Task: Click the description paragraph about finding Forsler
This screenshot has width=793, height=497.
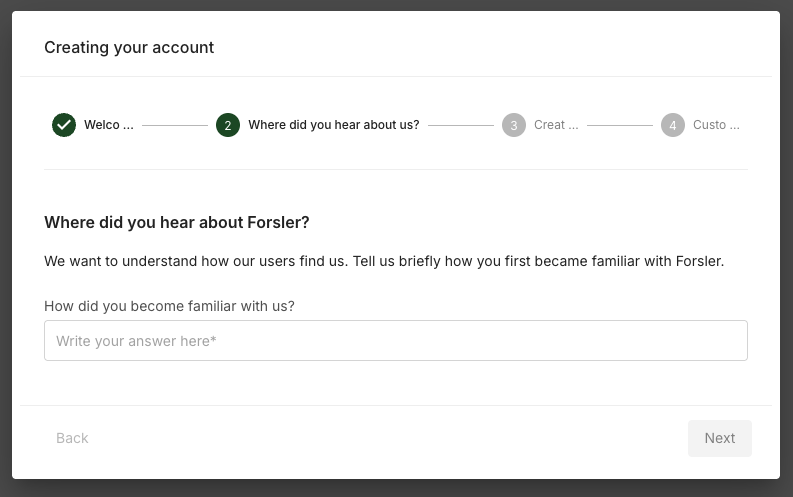Action: pos(384,261)
